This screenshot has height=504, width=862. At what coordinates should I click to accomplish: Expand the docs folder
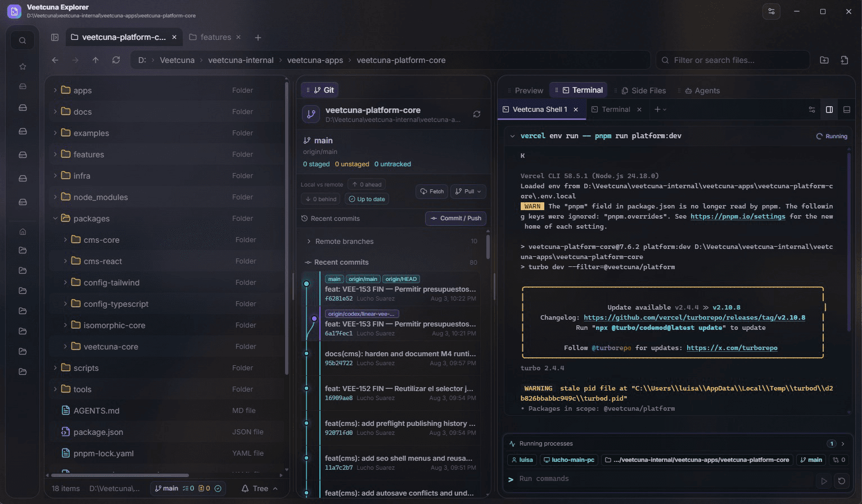[55, 111]
